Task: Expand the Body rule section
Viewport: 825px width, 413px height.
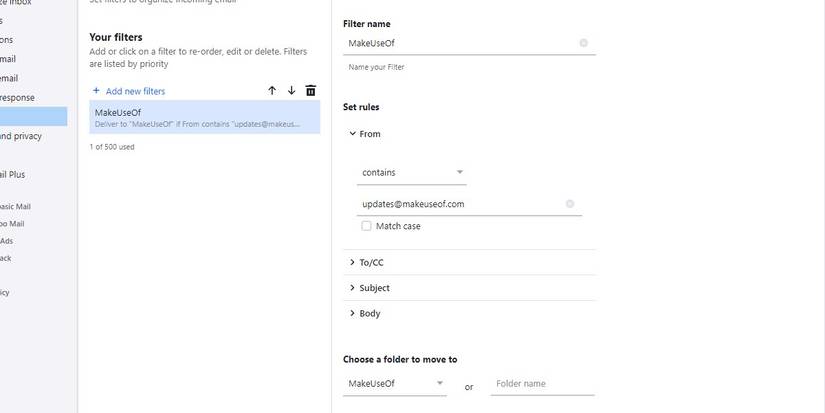Action: [x=353, y=313]
